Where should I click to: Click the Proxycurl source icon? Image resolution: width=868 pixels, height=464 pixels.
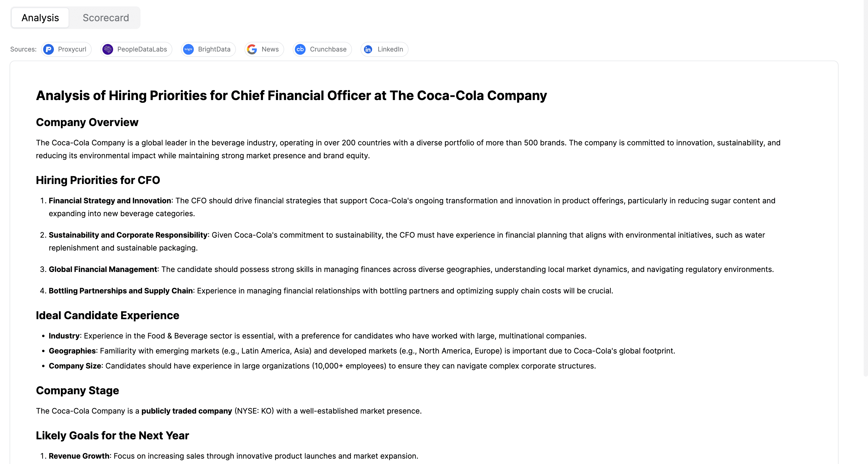click(x=49, y=50)
